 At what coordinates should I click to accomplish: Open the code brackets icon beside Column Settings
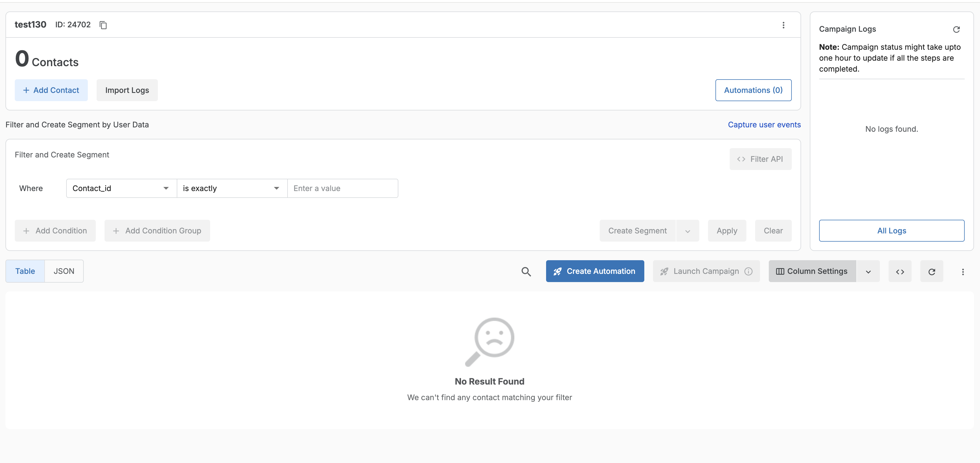pos(900,271)
